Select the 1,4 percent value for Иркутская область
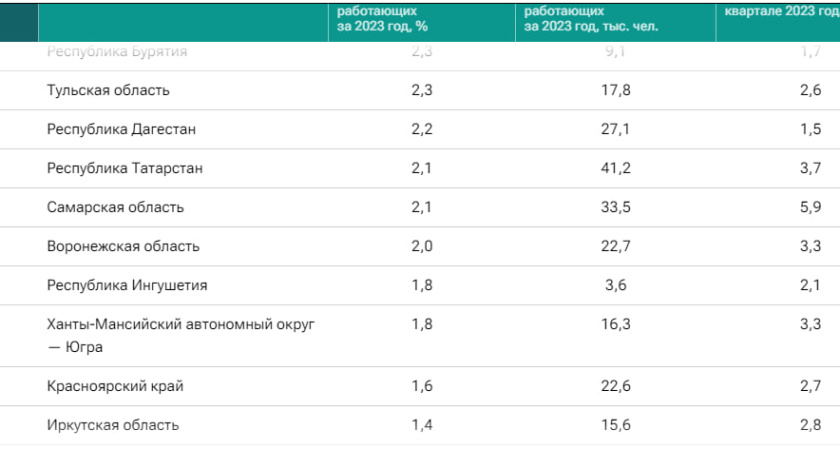840x450 pixels. 421,425
